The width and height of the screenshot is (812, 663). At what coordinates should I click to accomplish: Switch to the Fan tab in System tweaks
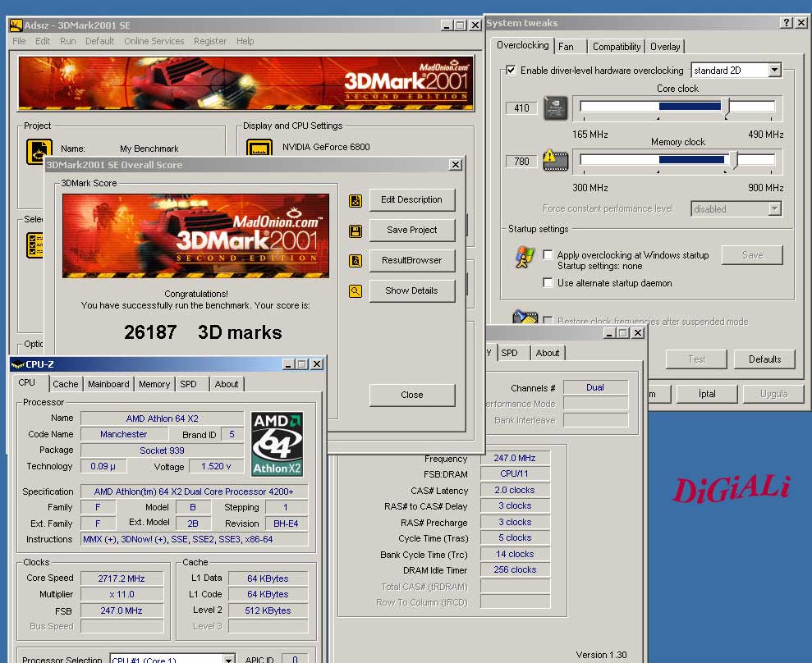(571, 47)
